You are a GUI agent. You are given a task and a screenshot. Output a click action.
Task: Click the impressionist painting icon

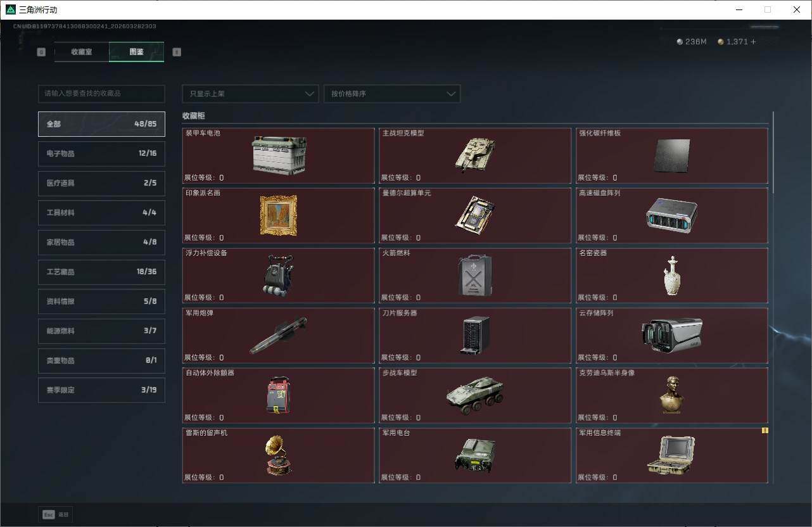point(278,215)
